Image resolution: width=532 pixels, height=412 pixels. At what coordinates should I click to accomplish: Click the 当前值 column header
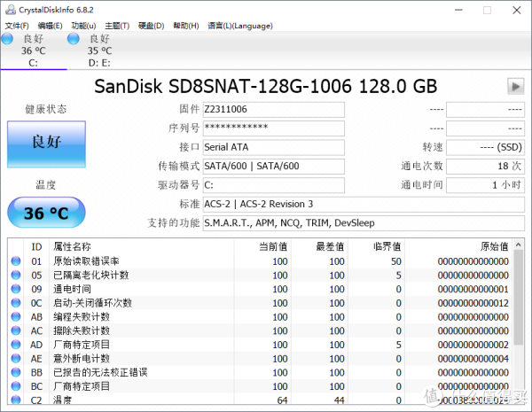click(x=262, y=246)
